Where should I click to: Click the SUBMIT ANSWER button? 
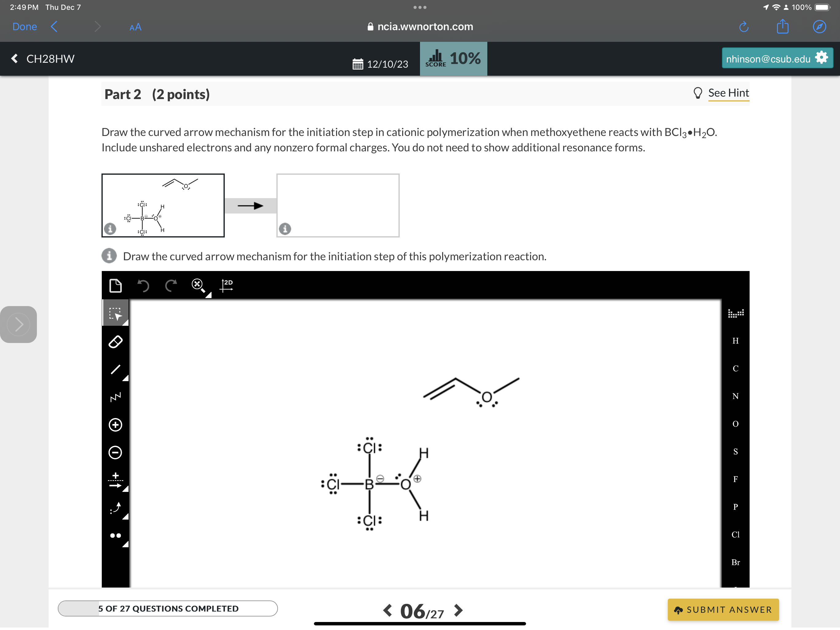coord(723,609)
